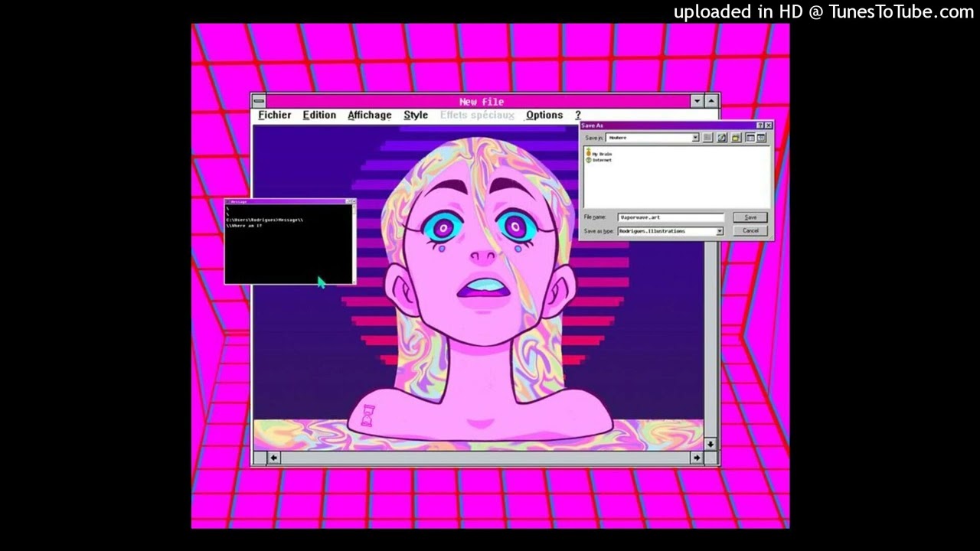Click the File name input field
Screen dimensions: 980x551
pyautogui.click(x=671, y=217)
